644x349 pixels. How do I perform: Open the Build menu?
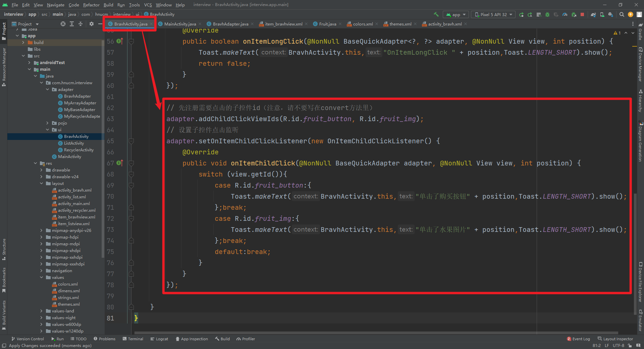[x=108, y=5]
